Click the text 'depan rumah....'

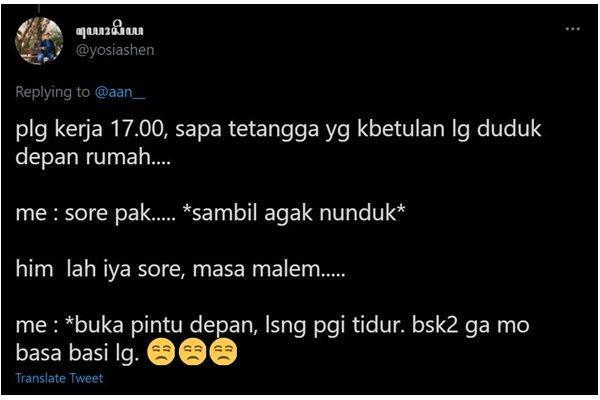coord(93,157)
